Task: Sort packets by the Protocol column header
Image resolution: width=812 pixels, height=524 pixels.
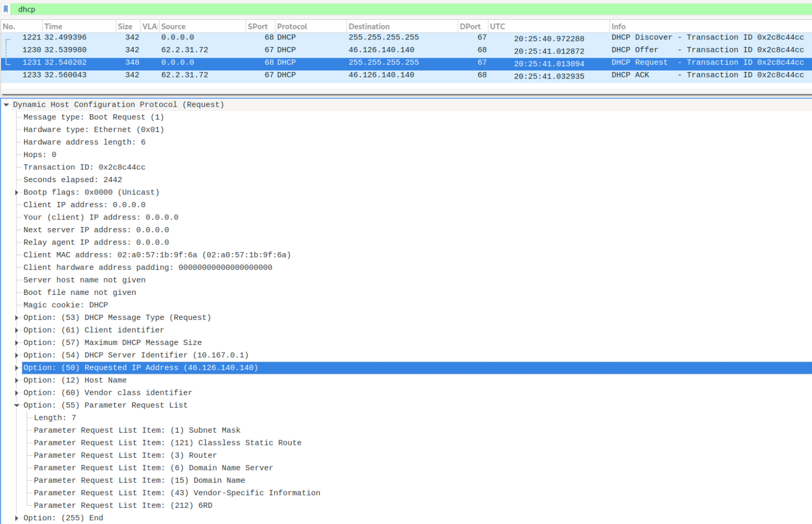Action: point(292,26)
